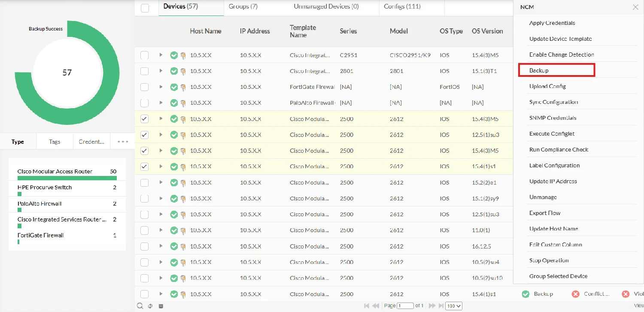Viewport: 644px width, 312px height.
Task: Open the column chooser grid icon
Action: click(x=160, y=306)
